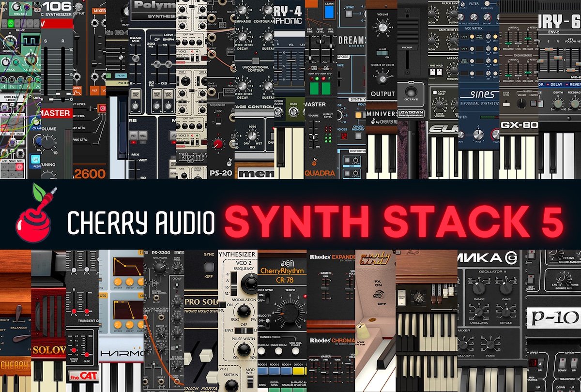Open the LFO 3 destination selector in the Mod Matrix
581x392 pixels.
(495, 36)
